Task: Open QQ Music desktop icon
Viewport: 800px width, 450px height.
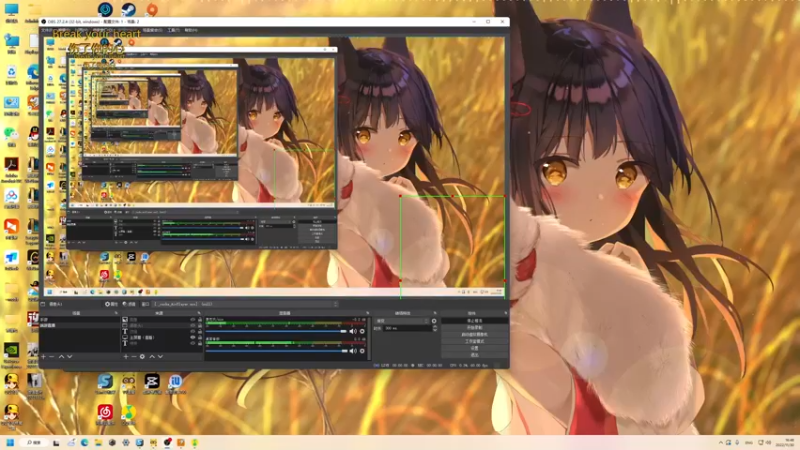Action: [128, 414]
